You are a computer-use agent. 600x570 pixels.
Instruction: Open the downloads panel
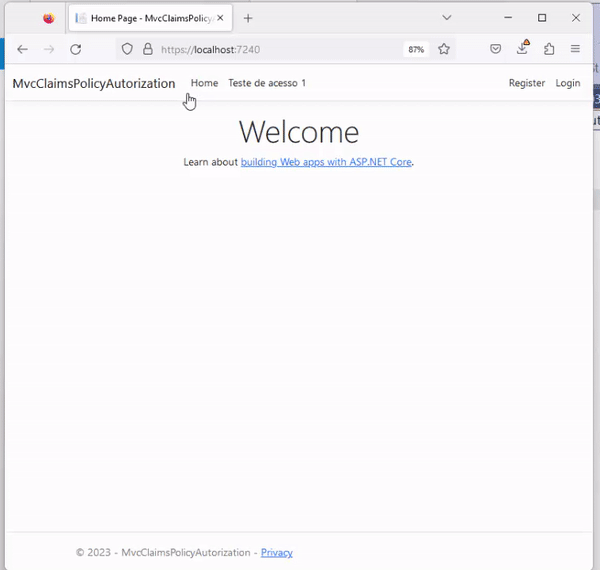point(522,48)
